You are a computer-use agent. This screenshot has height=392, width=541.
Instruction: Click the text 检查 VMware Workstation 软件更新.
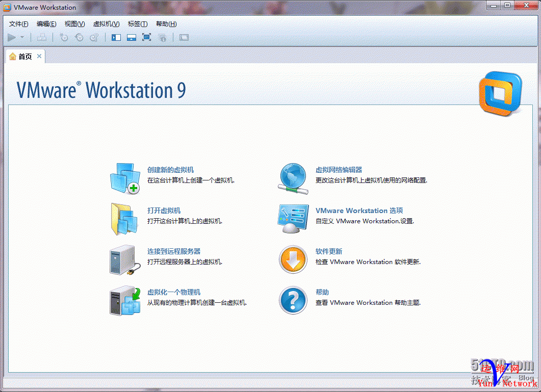(x=368, y=262)
